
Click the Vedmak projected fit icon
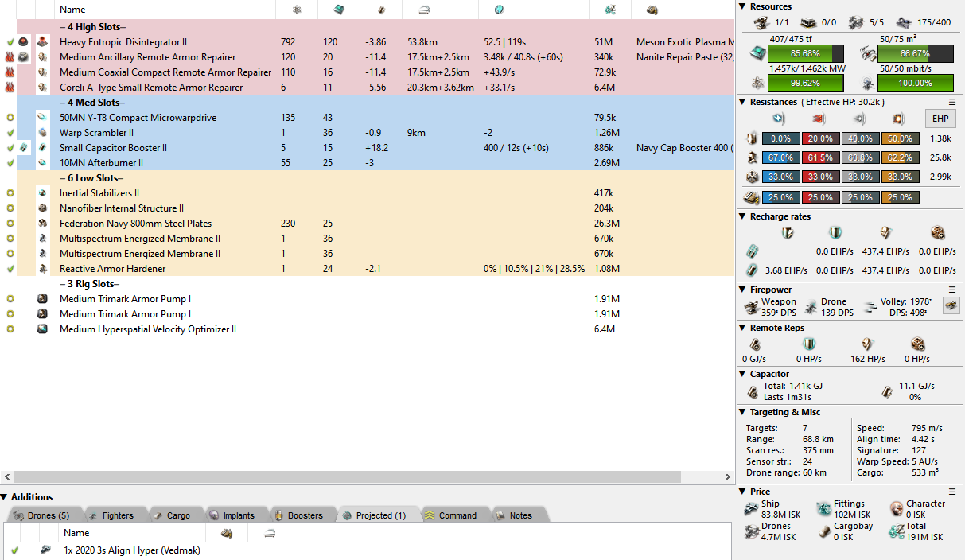tap(45, 550)
